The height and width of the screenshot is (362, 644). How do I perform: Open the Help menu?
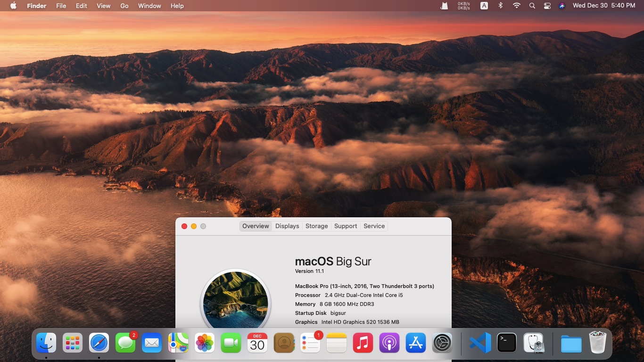(177, 6)
